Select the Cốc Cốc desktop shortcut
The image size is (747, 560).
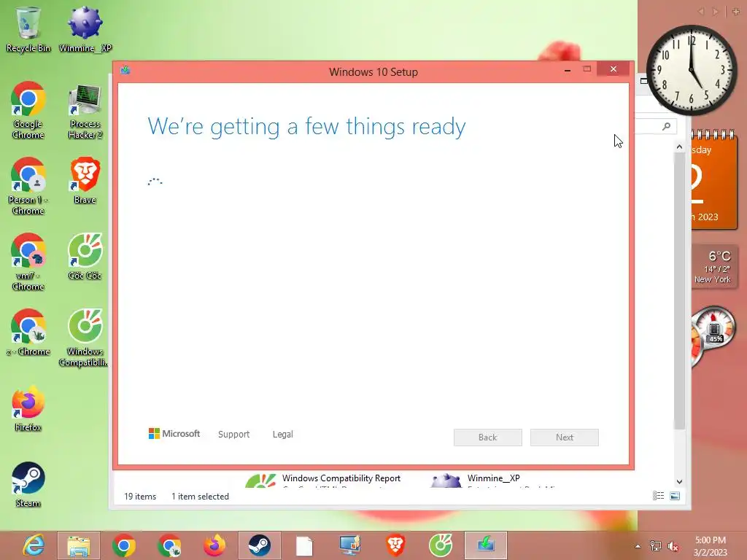click(85, 257)
